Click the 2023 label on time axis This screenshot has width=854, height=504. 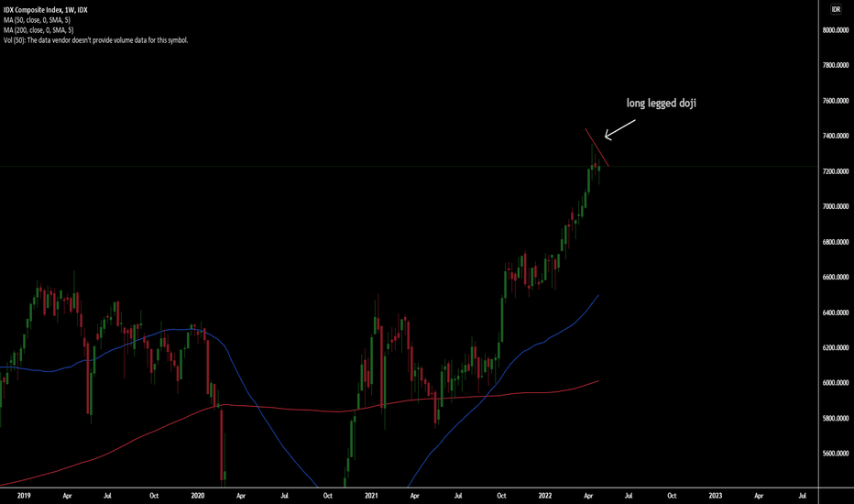(x=715, y=496)
